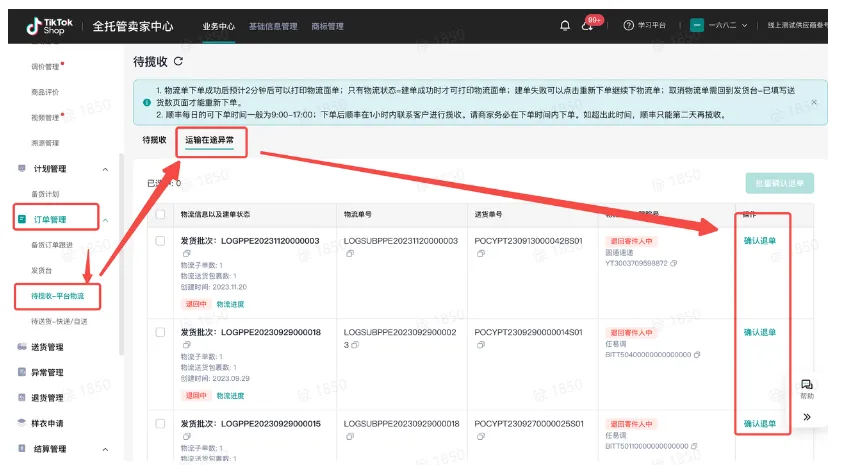Image resolution: width=841 pixels, height=465 pixels.
Task: Copy tracking number BITT50110000000000000
Action: coord(694,446)
